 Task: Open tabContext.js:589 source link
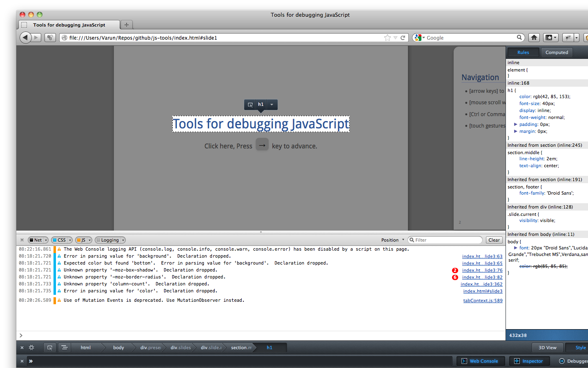[x=483, y=301]
